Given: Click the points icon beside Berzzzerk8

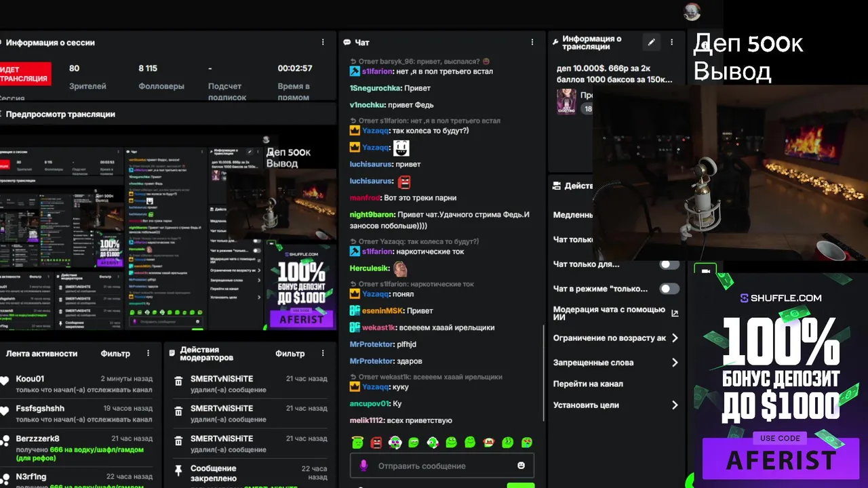Looking at the screenshot, I should 4,441.
